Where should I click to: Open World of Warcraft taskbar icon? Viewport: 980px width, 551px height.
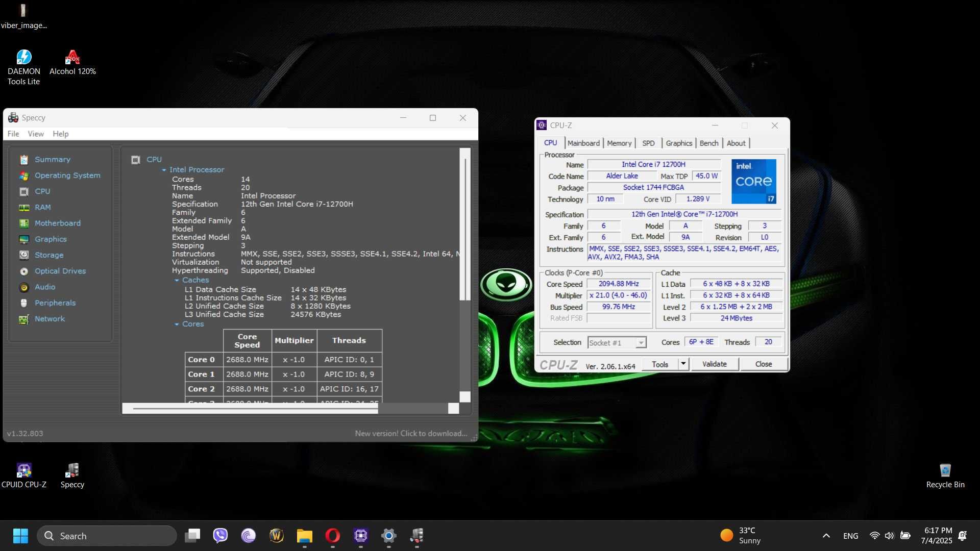[277, 536]
